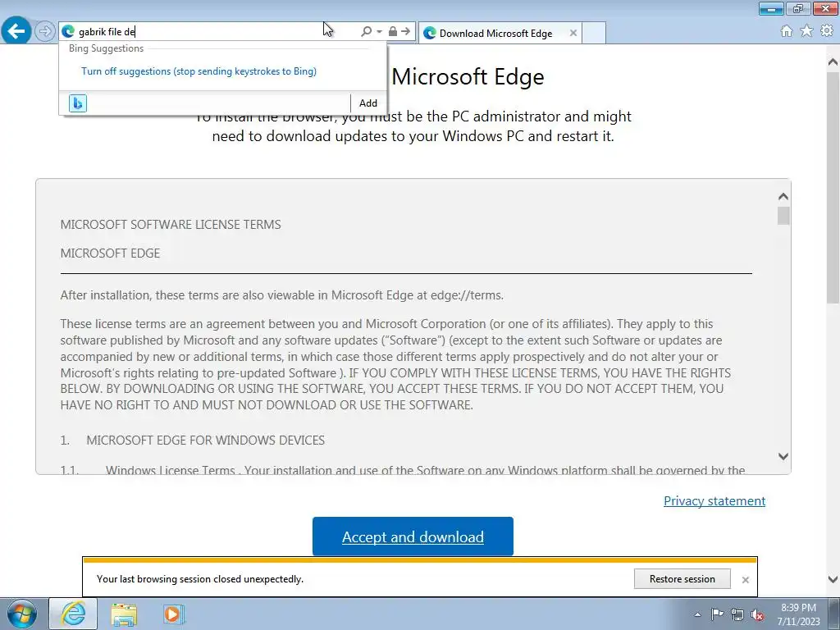Click scroll-down arrow of license terms box
840x630 pixels.
(x=783, y=456)
